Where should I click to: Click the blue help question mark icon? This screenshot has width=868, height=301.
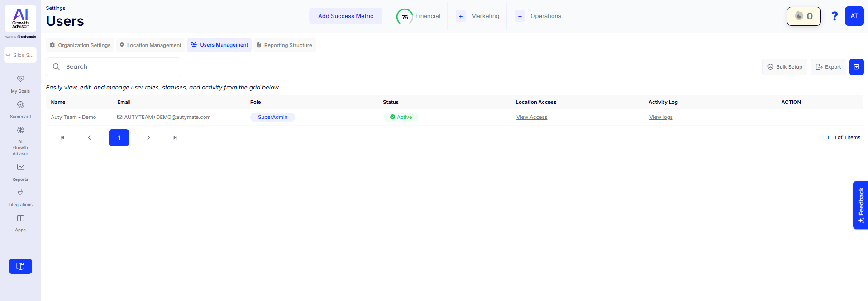[x=834, y=16]
